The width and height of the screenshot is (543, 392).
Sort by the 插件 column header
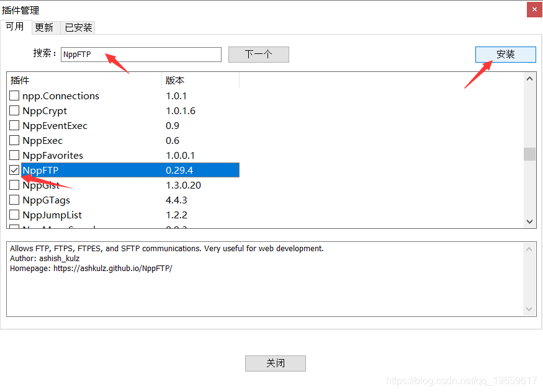pyautogui.click(x=84, y=80)
